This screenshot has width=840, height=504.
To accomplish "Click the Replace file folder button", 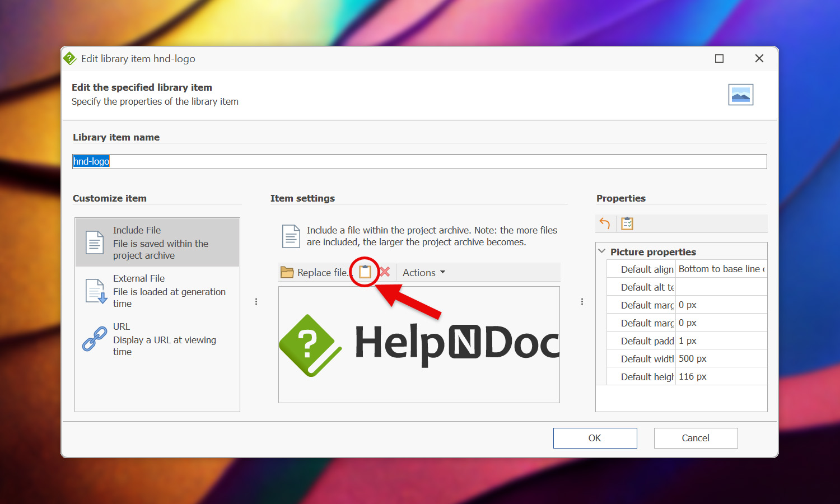I will tap(314, 272).
